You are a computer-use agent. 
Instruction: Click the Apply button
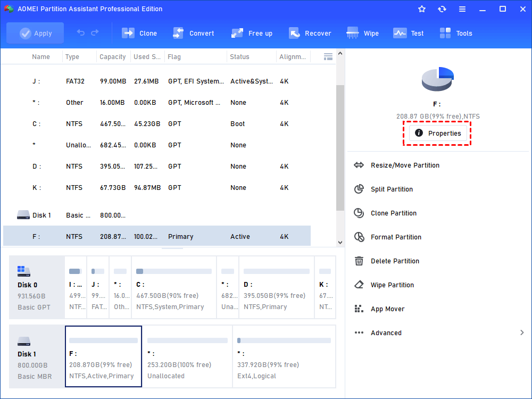click(35, 33)
